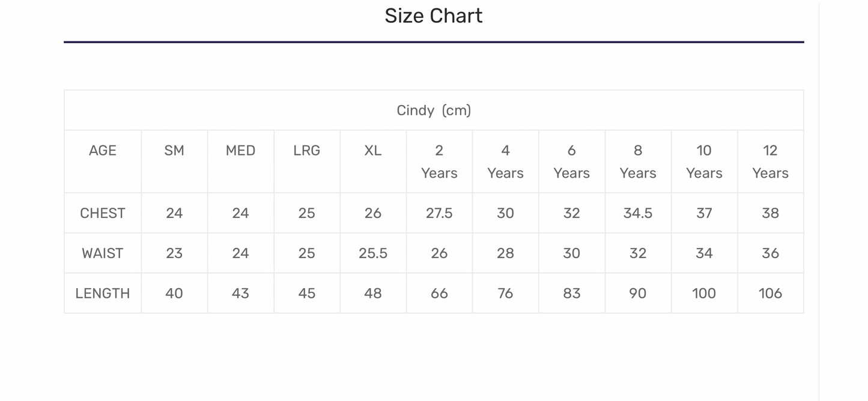Click the Size Chart heading
The height and width of the screenshot is (401, 868).
(433, 16)
